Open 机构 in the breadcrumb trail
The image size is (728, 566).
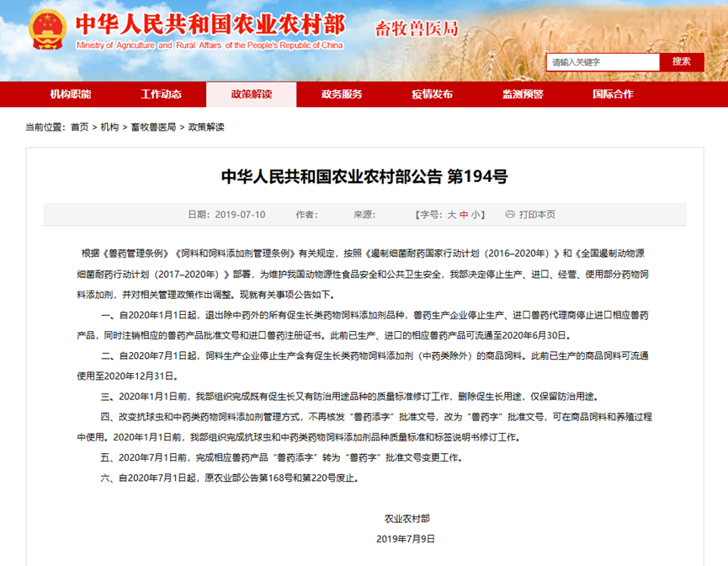[x=109, y=127]
